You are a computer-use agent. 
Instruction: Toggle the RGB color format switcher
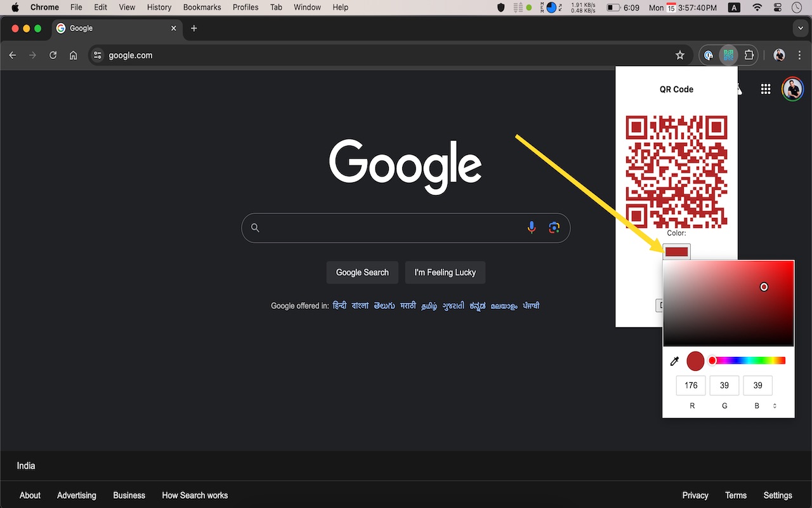775,406
